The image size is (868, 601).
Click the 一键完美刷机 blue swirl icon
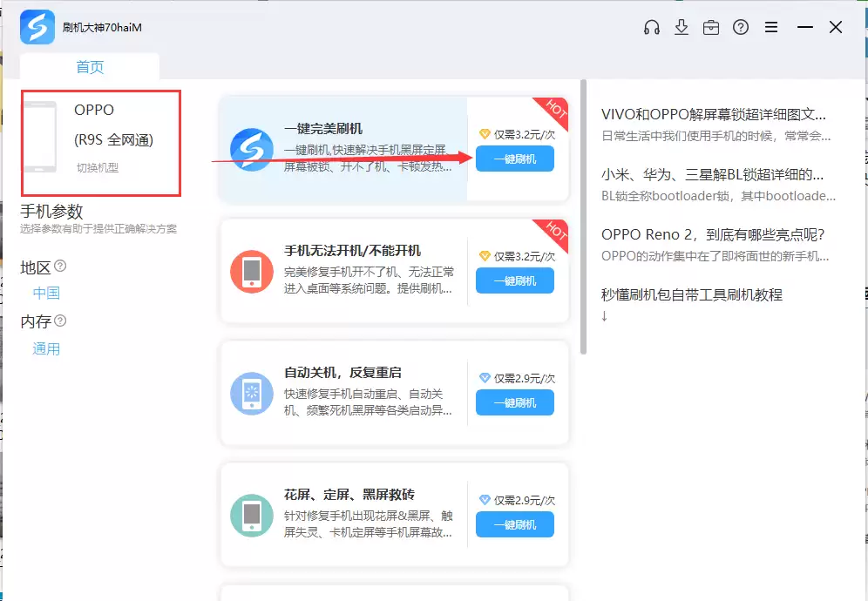[x=252, y=150]
